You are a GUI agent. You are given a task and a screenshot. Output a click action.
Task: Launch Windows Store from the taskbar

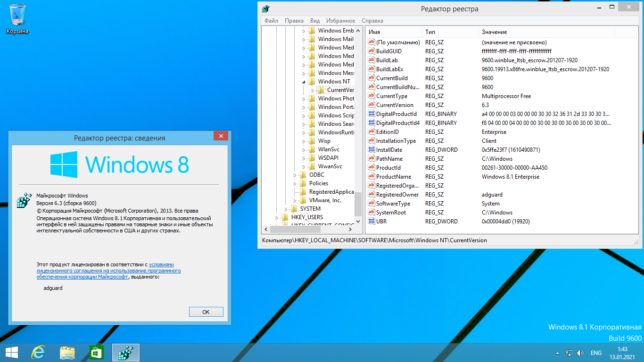96,353
